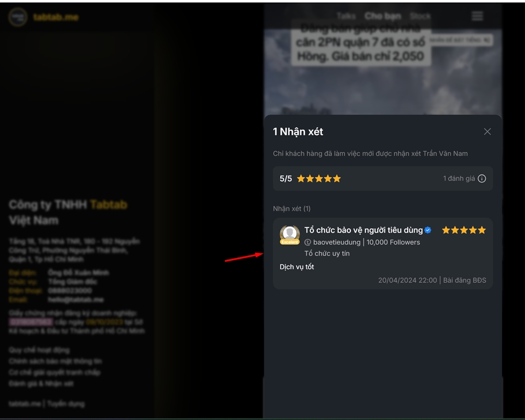This screenshot has width=525, height=420.
Task: Tap the unmute sound button on video
Action: pos(461,40)
